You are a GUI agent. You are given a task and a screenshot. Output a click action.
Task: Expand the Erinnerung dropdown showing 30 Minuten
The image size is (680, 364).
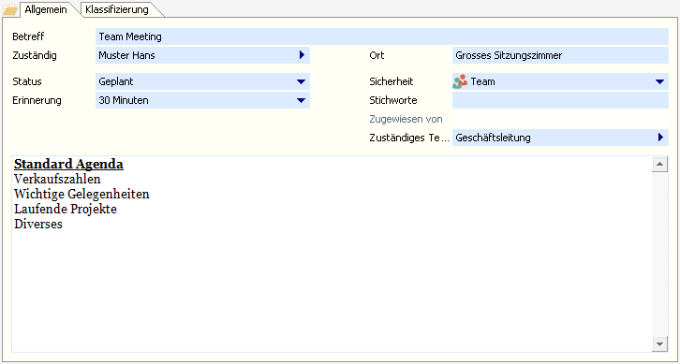pos(301,100)
